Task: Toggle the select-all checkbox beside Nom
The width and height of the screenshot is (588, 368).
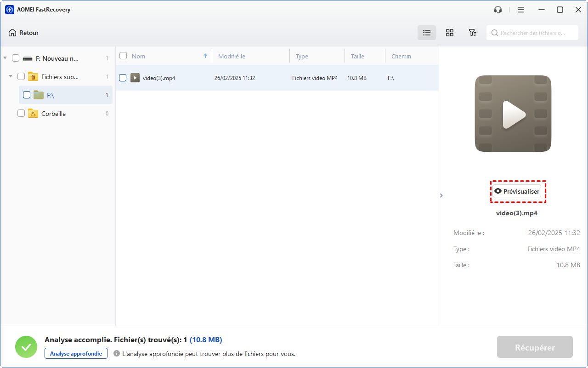Action: click(123, 56)
